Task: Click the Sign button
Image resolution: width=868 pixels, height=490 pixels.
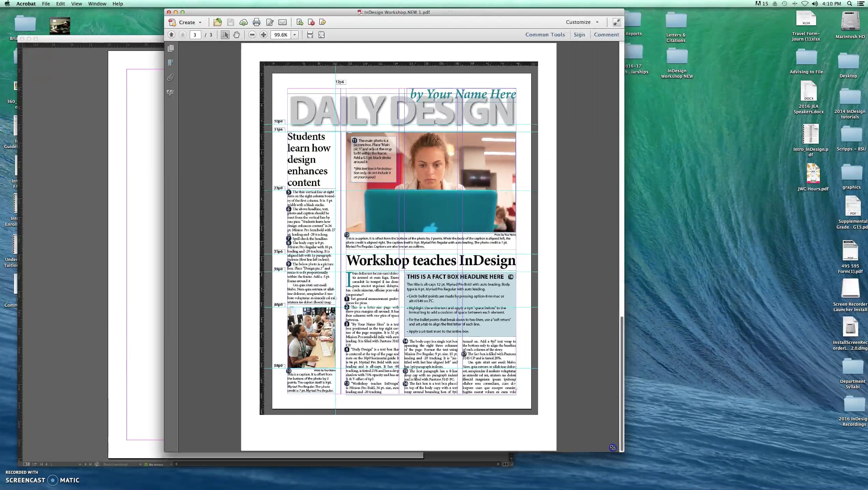Action: coord(580,34)
